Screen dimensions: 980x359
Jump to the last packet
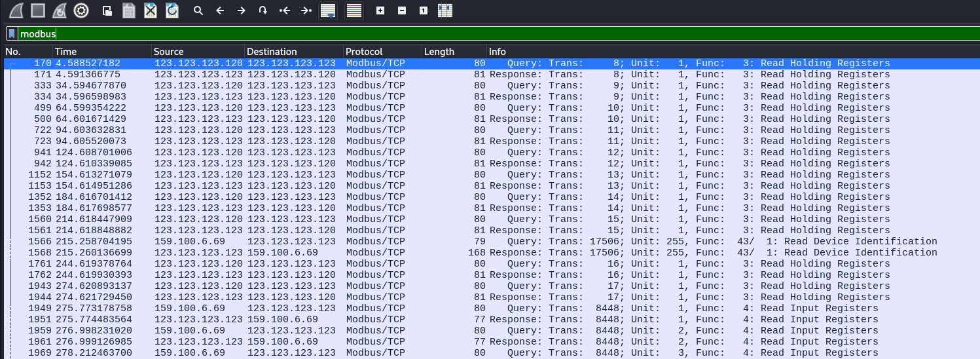306,10
